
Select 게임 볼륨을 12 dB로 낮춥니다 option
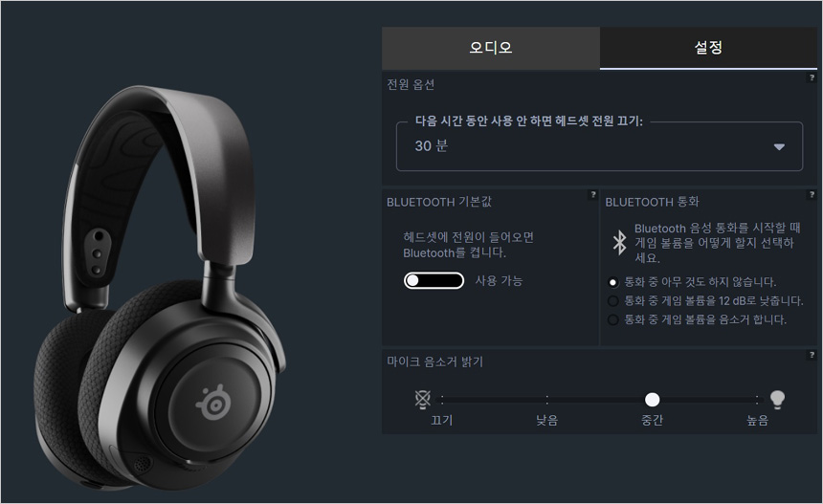(612, 301)
